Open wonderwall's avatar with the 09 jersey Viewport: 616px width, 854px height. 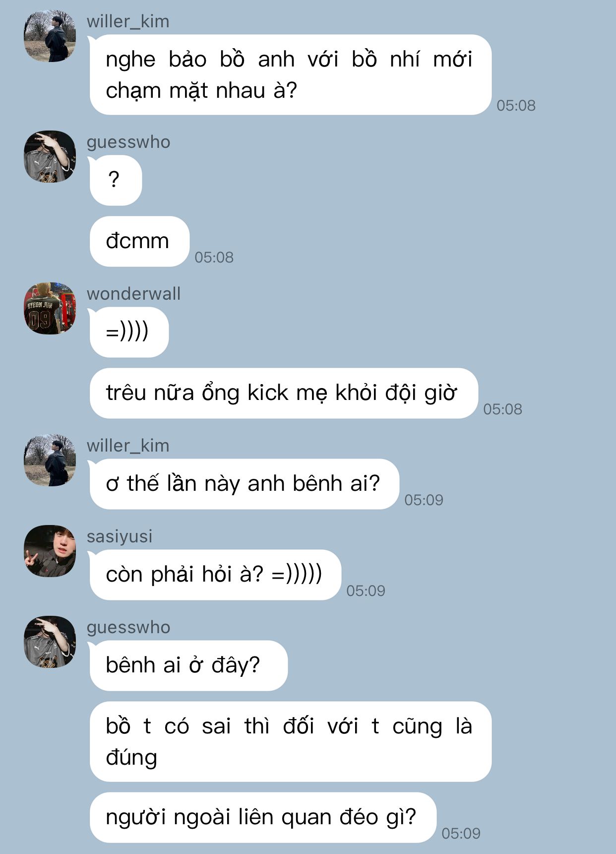pos(50,309)
